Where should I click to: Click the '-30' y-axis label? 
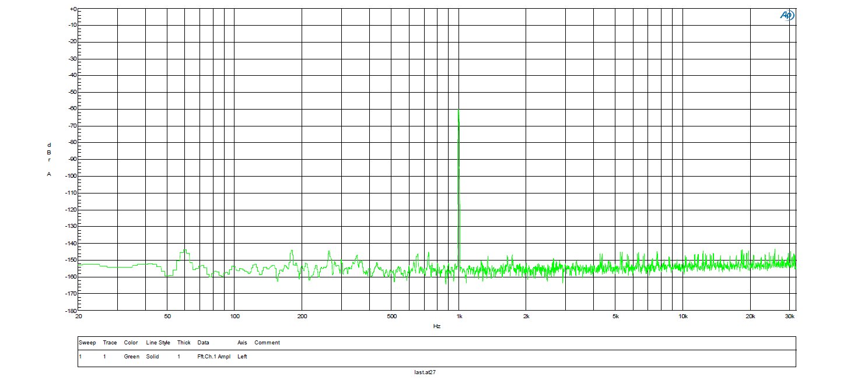tap(73, 59)
